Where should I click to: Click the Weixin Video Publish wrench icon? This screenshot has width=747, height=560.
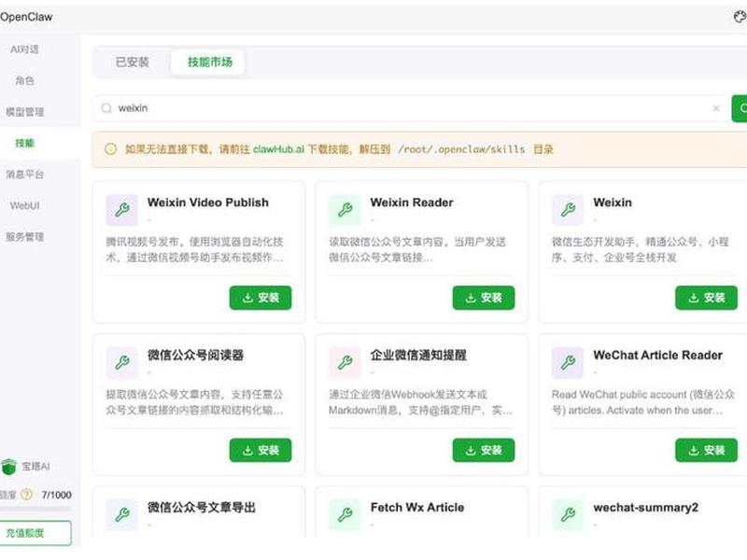point(122,209)
